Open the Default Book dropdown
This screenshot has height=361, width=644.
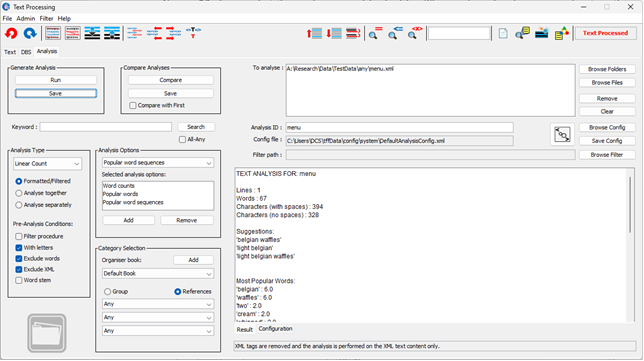click(x=158, y=274)
